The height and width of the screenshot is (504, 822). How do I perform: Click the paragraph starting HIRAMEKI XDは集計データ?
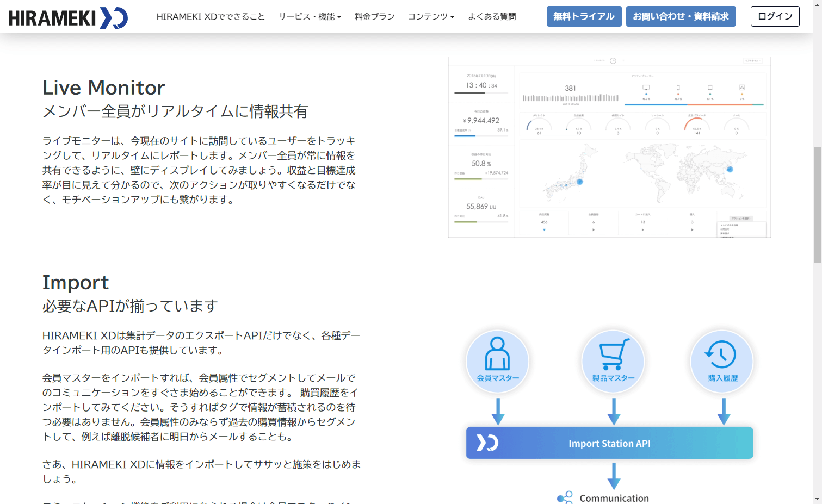201,343
